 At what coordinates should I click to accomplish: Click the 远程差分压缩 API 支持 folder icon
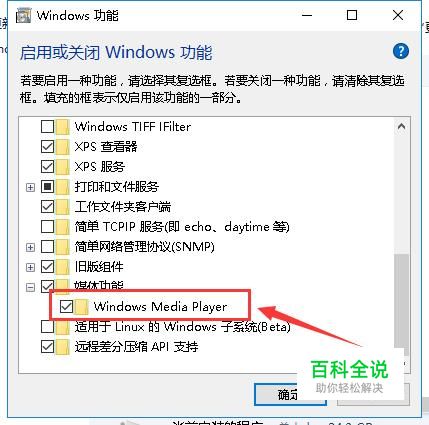63,347
